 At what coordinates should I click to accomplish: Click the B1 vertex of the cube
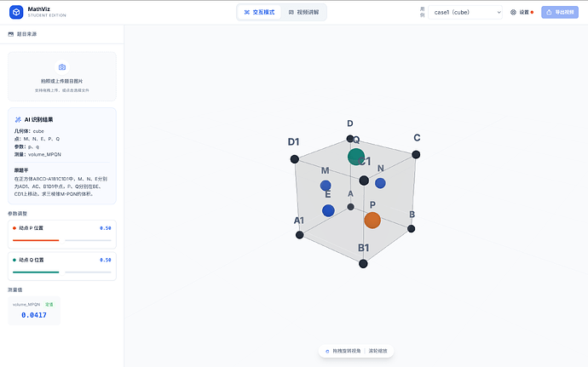[363, 264]
